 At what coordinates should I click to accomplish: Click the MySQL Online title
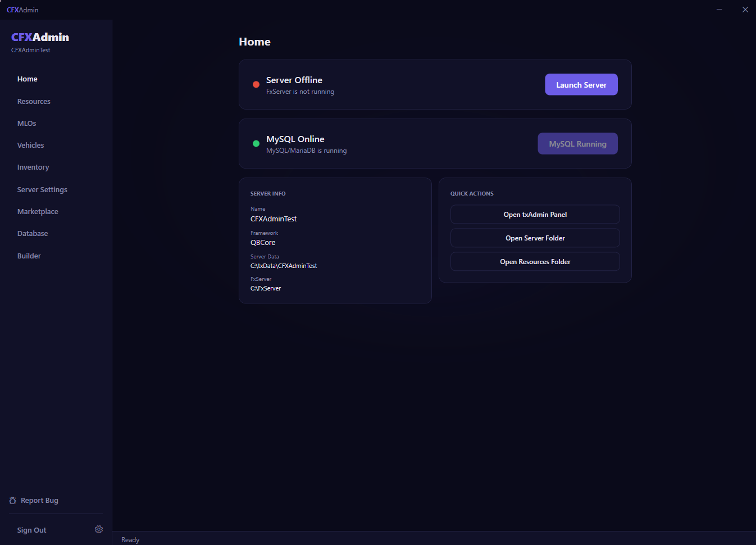(295, 139)
